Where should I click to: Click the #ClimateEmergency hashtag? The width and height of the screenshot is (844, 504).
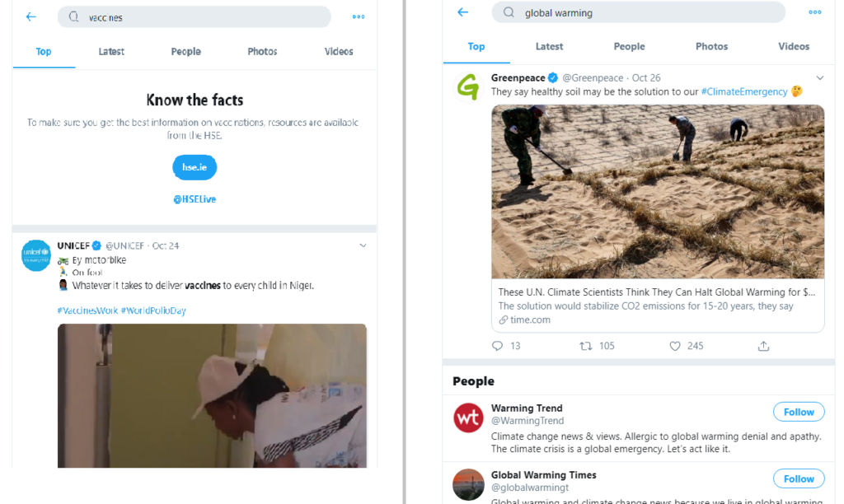(744, 91)
